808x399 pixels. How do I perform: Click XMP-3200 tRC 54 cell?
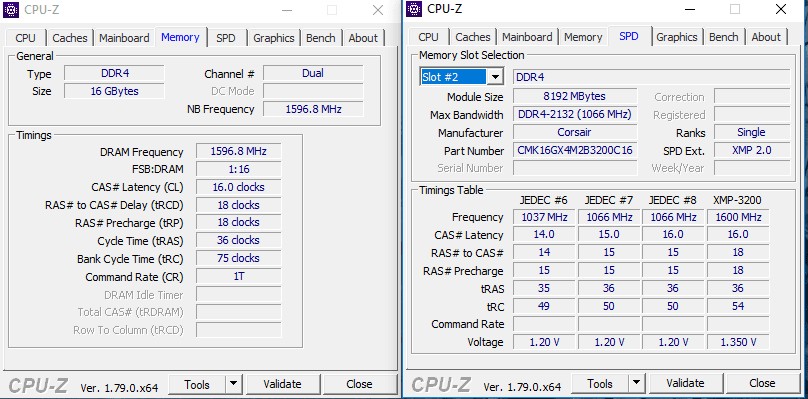coord(738,306)
